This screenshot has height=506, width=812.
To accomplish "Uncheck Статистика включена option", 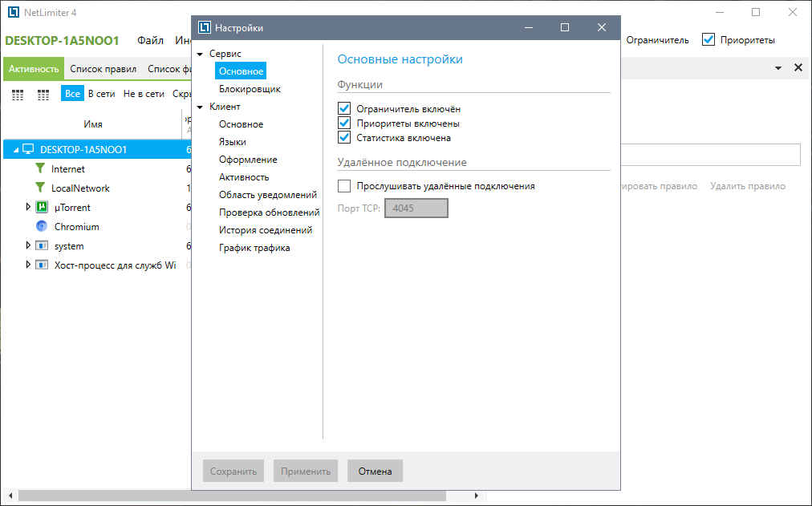I will tap(345, 138).
